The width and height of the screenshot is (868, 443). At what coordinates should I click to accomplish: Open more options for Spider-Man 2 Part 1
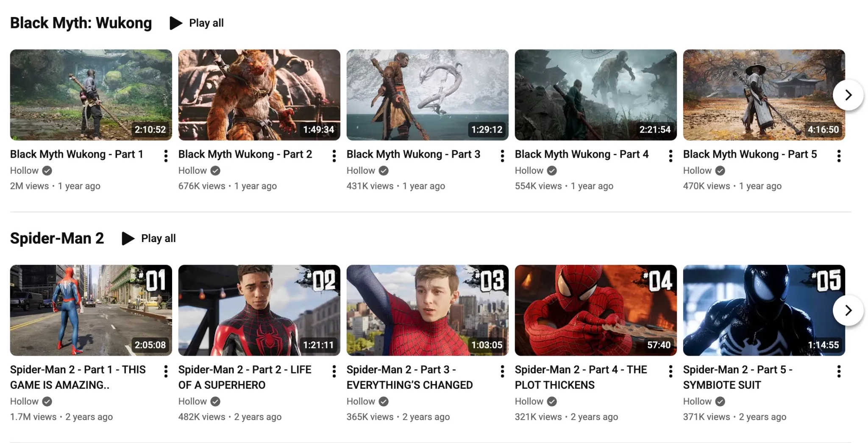[166, 371]
